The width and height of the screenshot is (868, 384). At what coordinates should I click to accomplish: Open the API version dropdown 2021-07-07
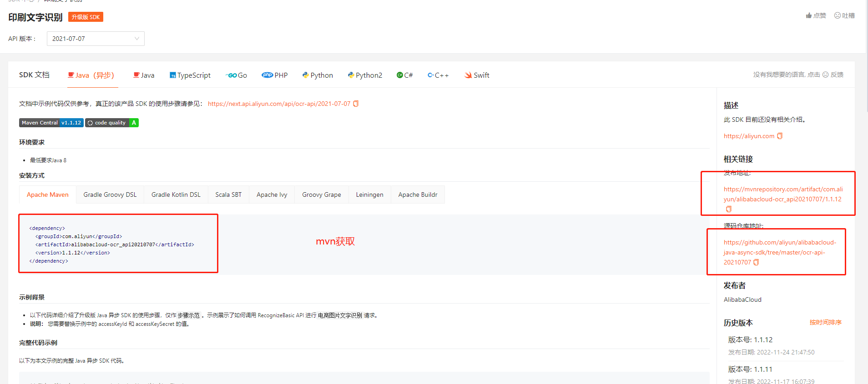(x=96, y=39)
